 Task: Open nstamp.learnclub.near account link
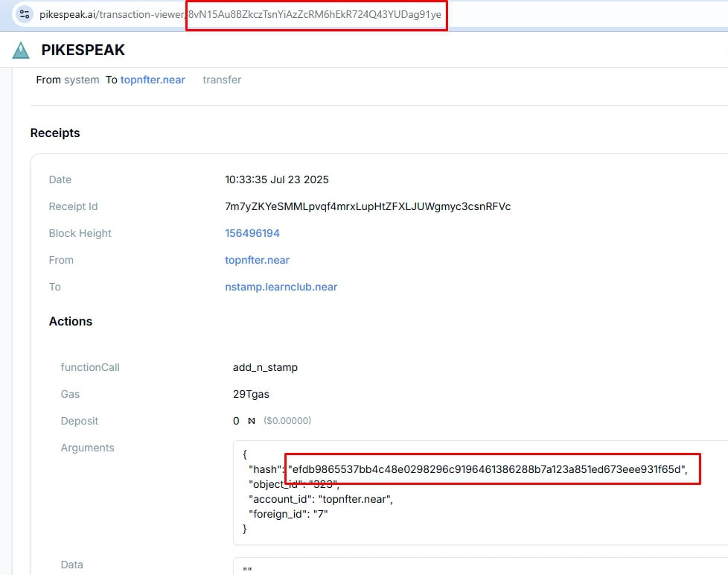coord(281,287)
